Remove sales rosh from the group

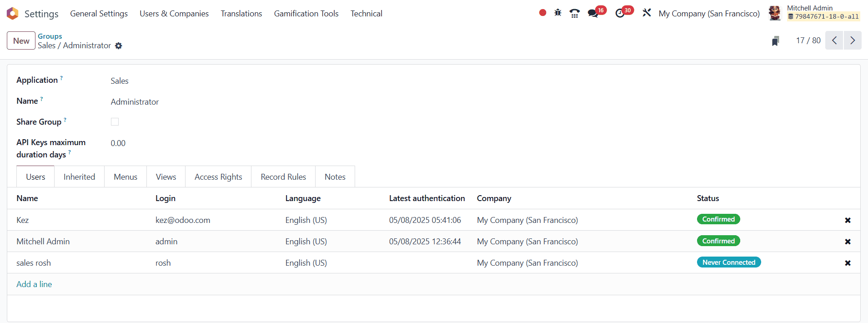point(848,263)
